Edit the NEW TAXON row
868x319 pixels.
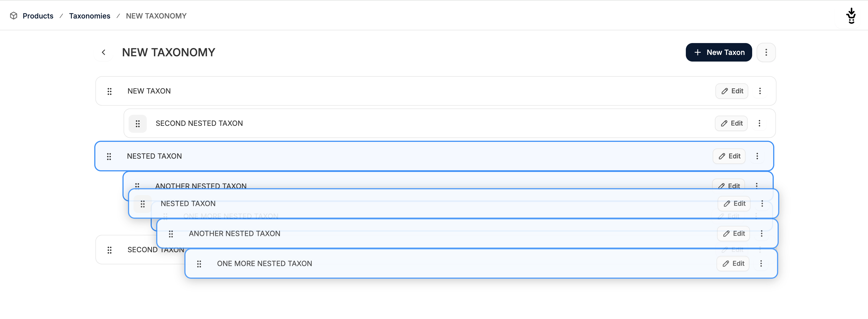coord(732,91)
